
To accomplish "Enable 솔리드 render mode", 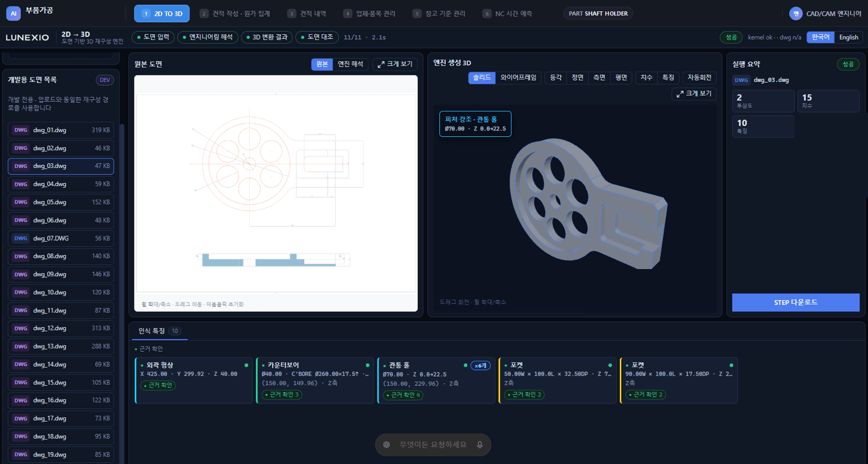I will (482, 78).
